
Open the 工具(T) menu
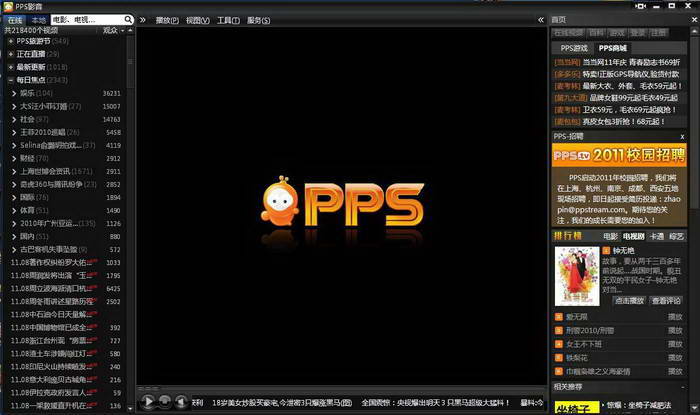click(x=228, y=19)
